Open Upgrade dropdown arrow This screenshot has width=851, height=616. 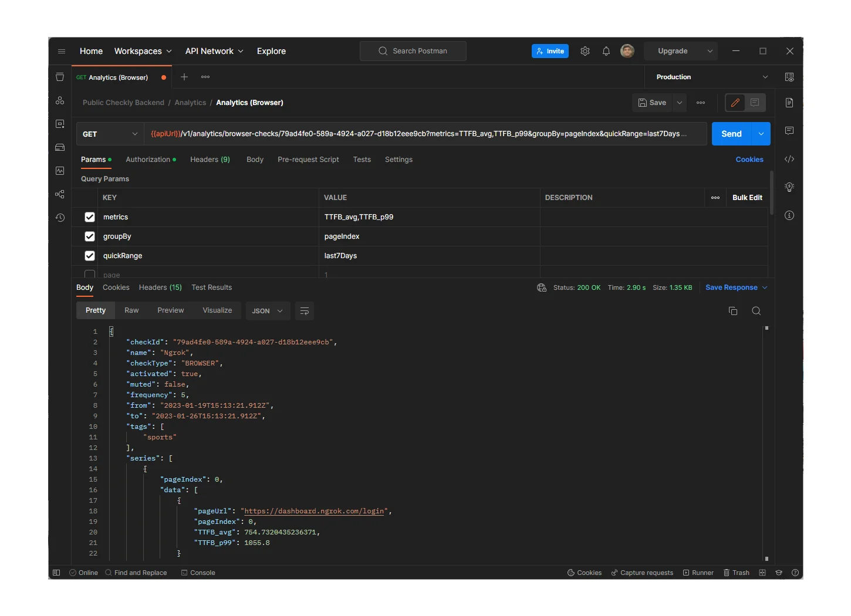click(710, 51)
